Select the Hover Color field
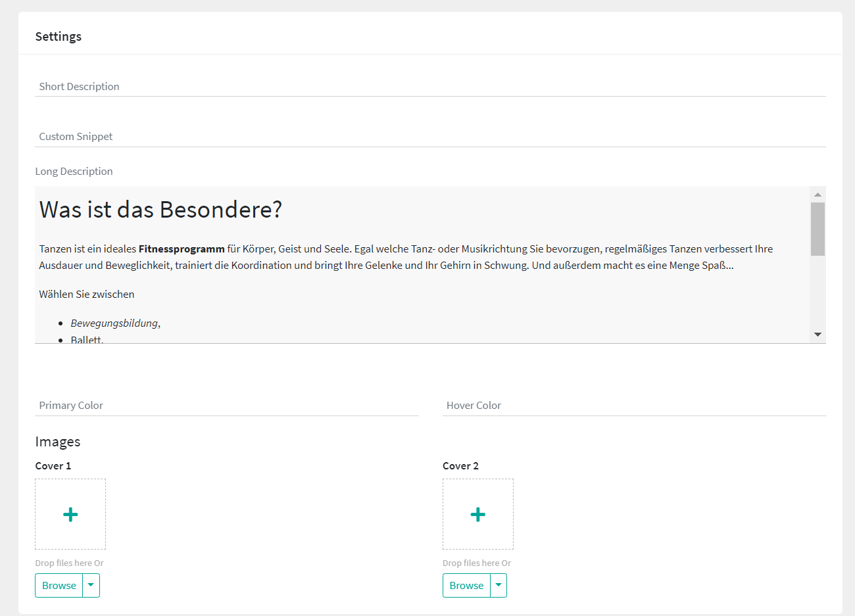 pyautogui.click(x=634, y=405)
